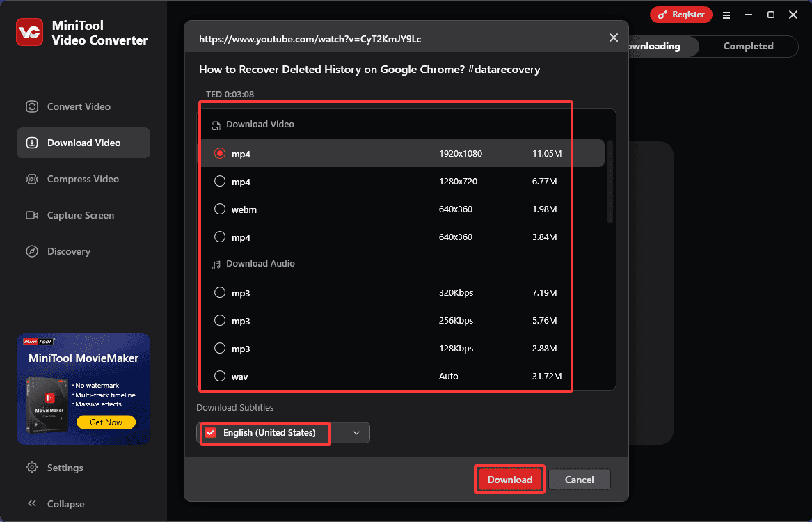Click the MovieMaker box thumbnail in the ad
The height and width of the screenshot is (522, 812).
point(47,406)
